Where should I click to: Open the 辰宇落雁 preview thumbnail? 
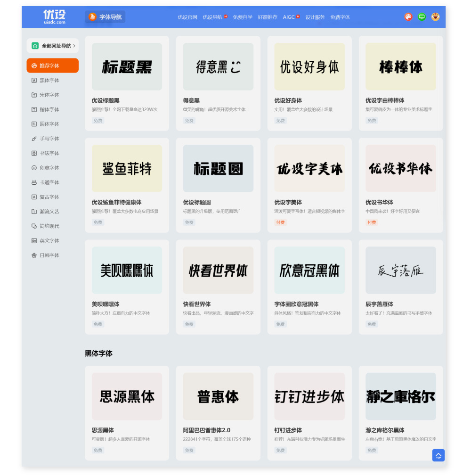tap(401, 270)
